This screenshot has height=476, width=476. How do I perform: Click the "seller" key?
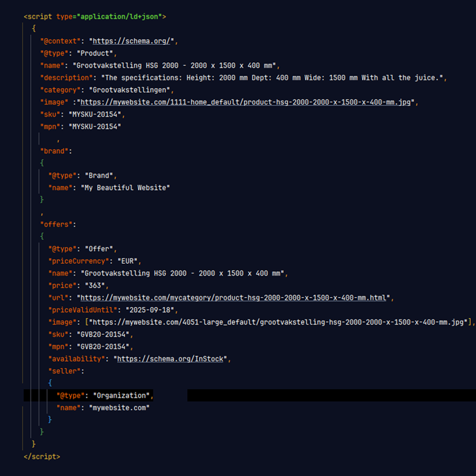point(64,371)
